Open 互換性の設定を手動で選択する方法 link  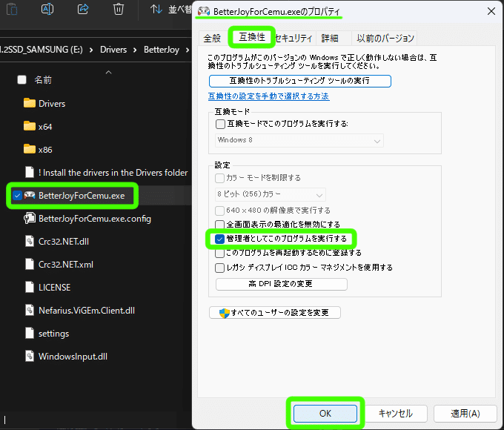pos(269,96)
